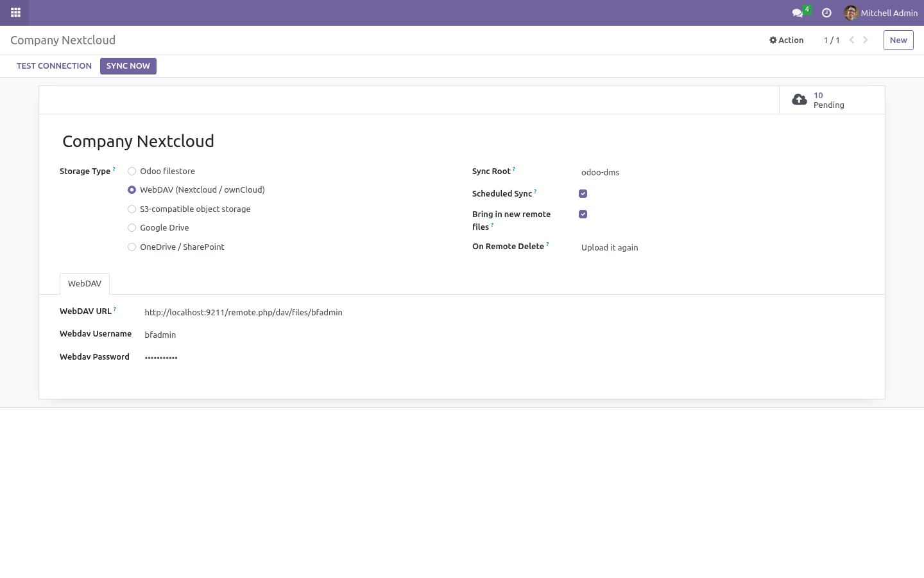This screenshot has width=924, height=578.
Task: Open the activities clock icon
Action: pos(826,13)
